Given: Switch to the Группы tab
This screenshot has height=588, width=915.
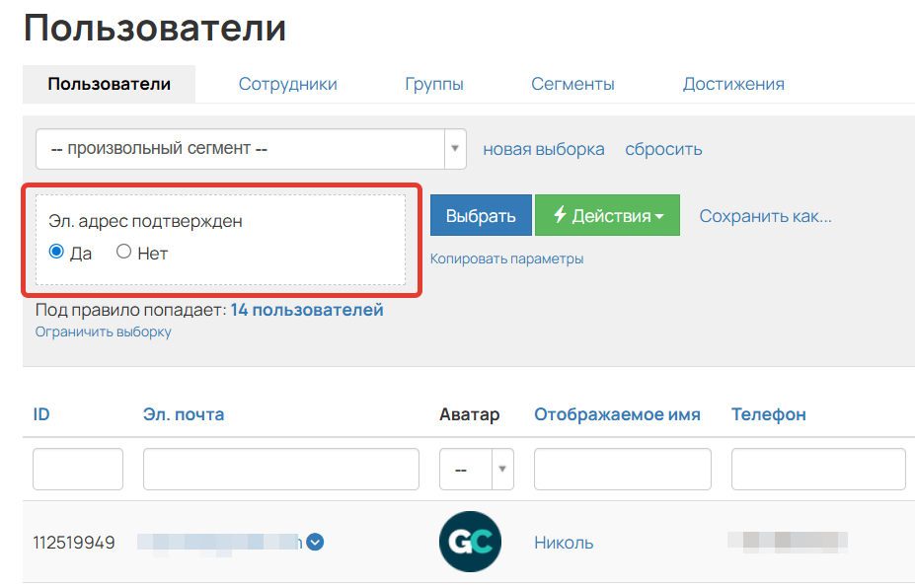Looking at the screenshot, I should (x=434, y=84).
